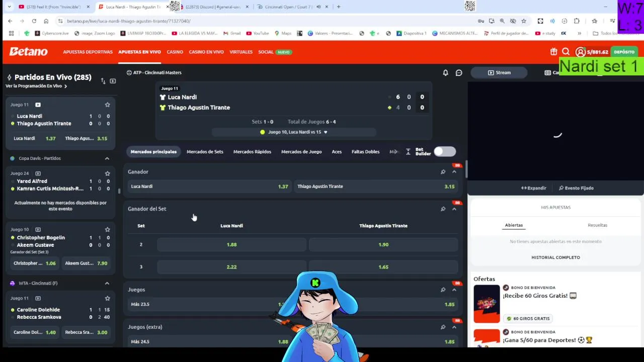Open the Casino menu item
Screen dimensions: 644x362
point(175,52)
